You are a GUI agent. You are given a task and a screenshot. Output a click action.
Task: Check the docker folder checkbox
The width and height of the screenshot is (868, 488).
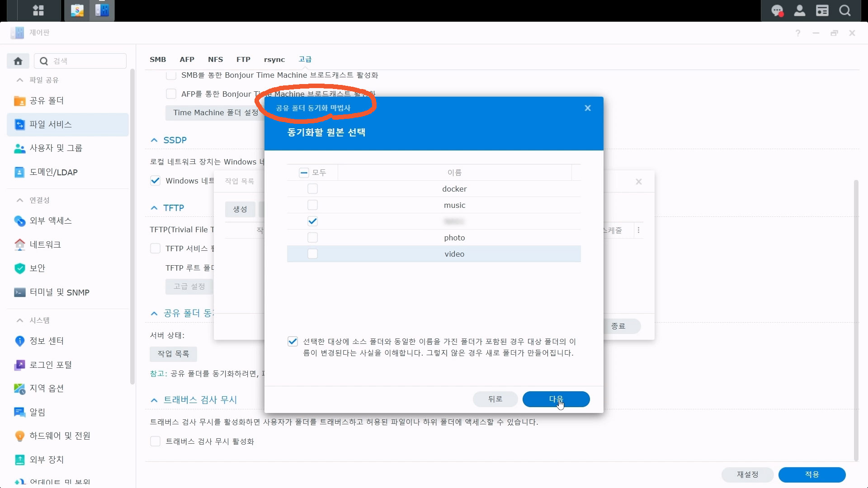[312, 189]
